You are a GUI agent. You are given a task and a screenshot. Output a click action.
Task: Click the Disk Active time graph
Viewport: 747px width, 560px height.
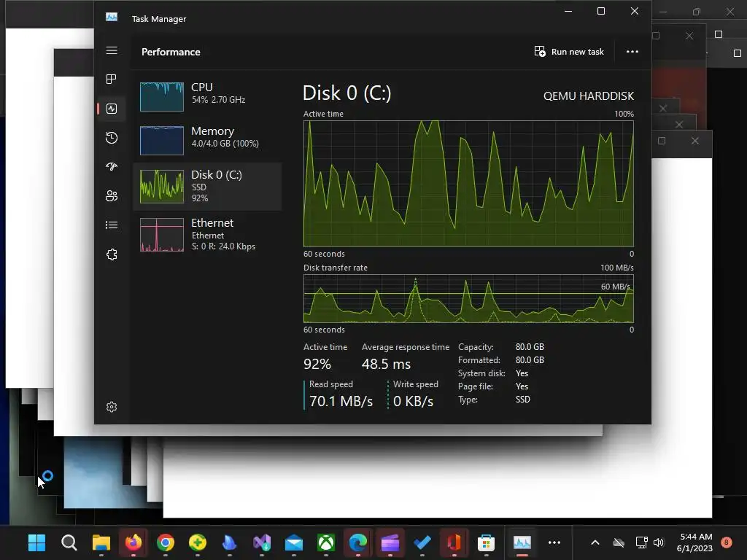(468, 184)
